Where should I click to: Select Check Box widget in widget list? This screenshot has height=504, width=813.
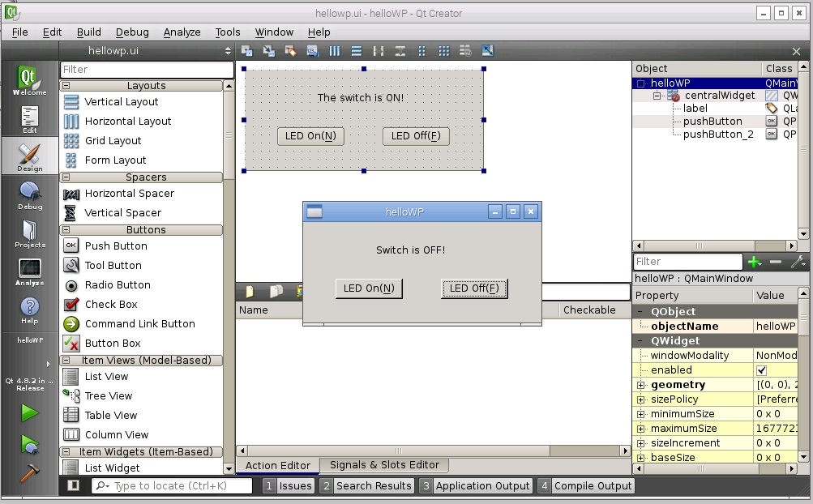[111, 305]
